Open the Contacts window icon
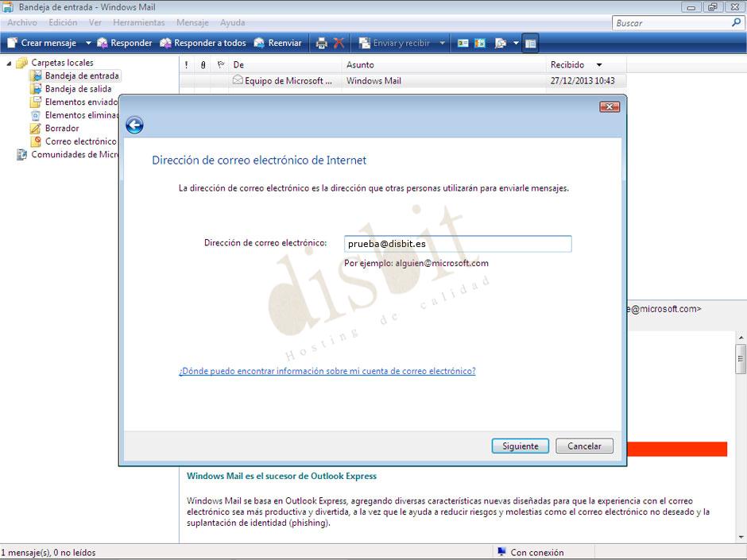 (462, 43)
